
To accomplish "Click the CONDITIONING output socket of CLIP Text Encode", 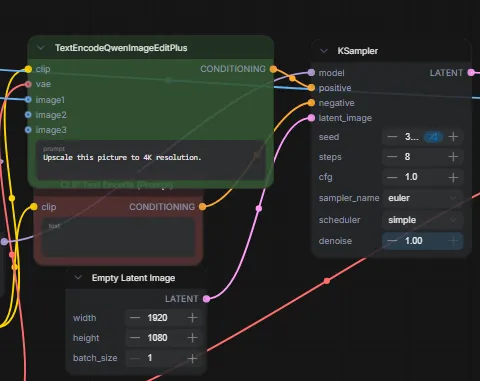I will pyautogui.click(x=202, y=207).
